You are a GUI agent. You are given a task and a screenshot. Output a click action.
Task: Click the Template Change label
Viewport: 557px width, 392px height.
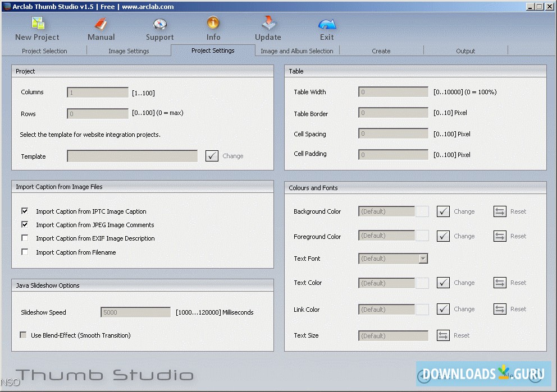pyautogui.click(x=232, y=156)
